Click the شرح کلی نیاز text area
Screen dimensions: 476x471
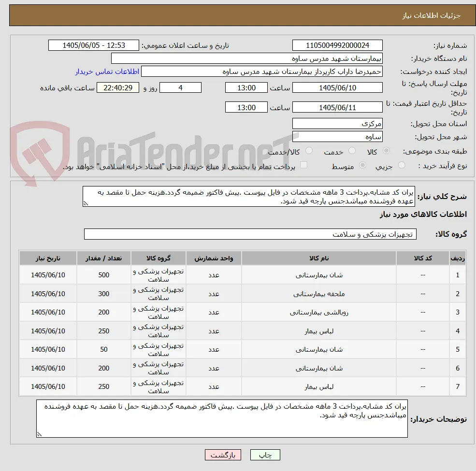coord(248,197)
